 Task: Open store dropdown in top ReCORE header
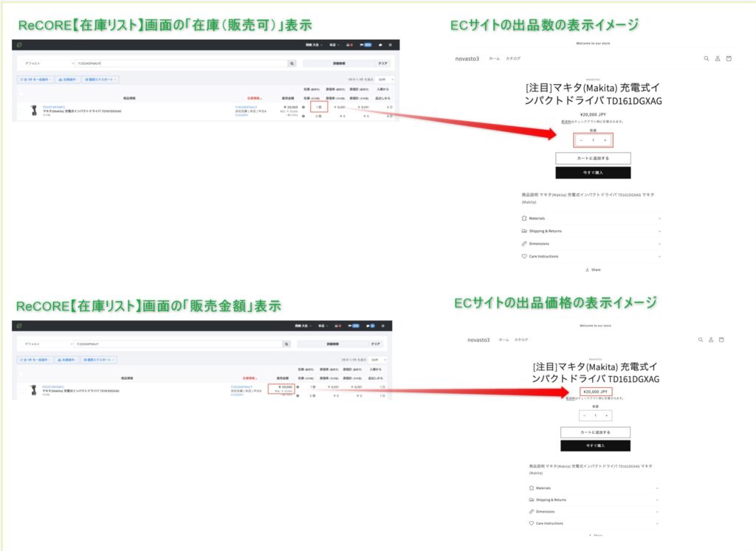click(x=334, y=44)
